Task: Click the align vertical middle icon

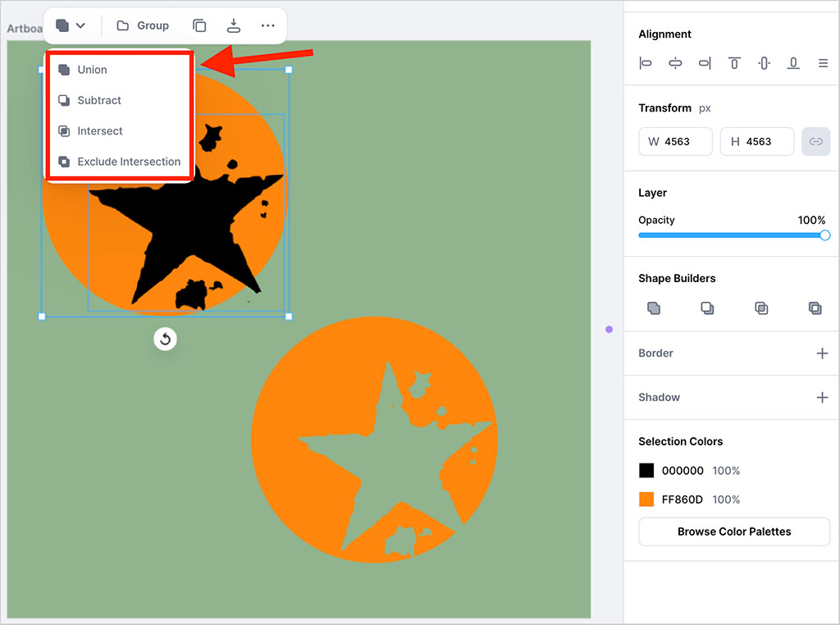Action: point(764,63)
